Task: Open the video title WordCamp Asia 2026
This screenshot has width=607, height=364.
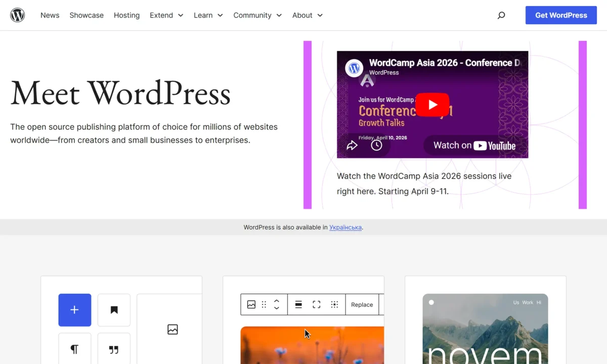Action: coord(445,63)
